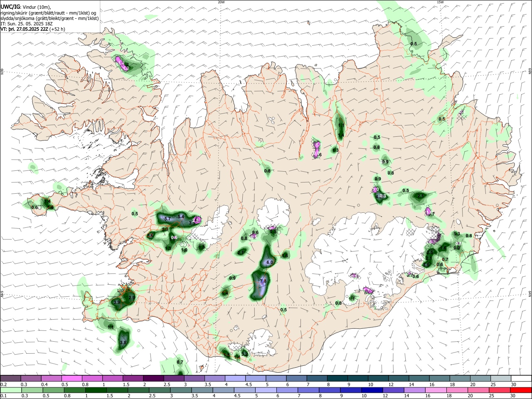Pick the bright red rain swatch labeled 30

coord(521,390)
